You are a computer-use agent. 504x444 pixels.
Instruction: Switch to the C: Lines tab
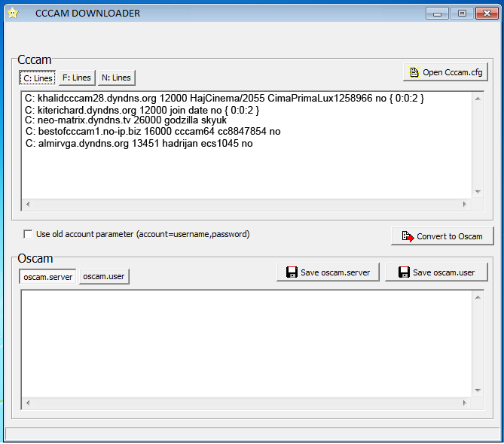tap(38, 78)
